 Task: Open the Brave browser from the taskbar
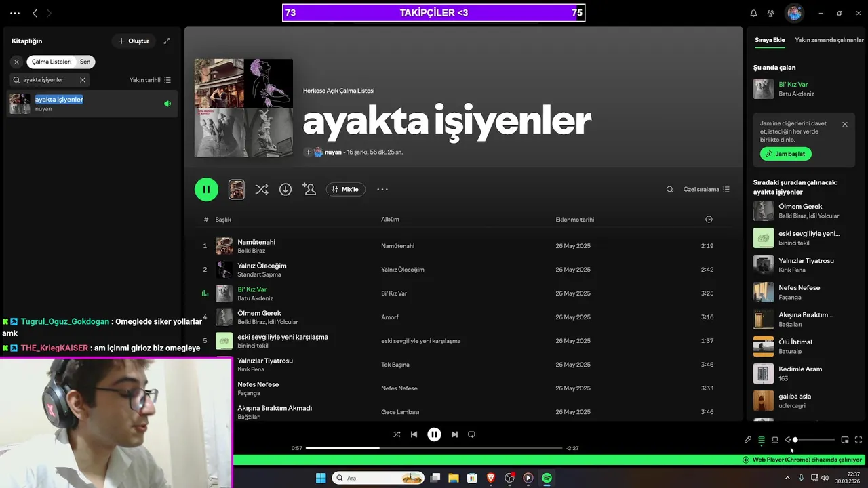(491, 478)
